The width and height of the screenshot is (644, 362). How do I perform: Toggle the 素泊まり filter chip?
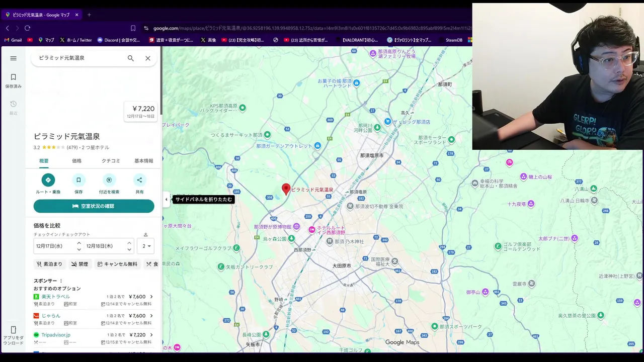point(50,264)
